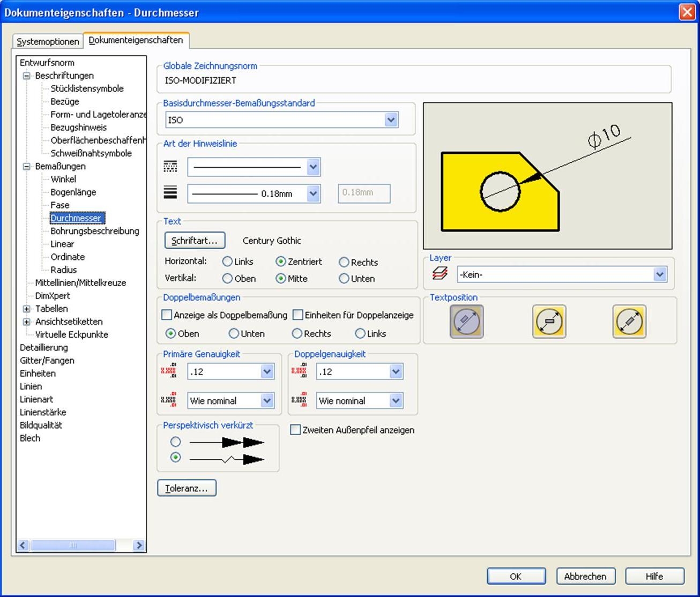Select Stücklistensymbole tree item
Image resolution: width=700 pixels, height=597 pixels.
(x=87, y=88)
